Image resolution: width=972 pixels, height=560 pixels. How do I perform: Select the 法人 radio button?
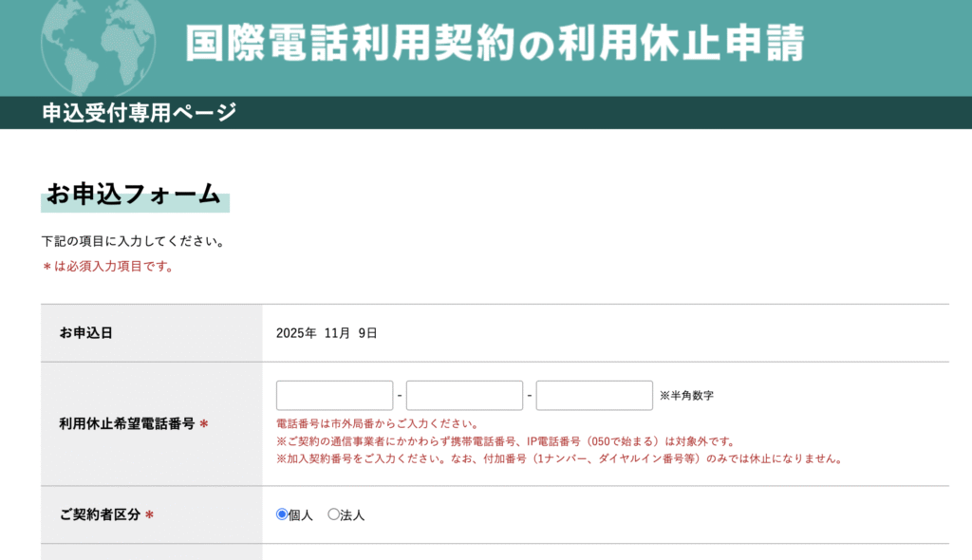[x=333, y=514]
